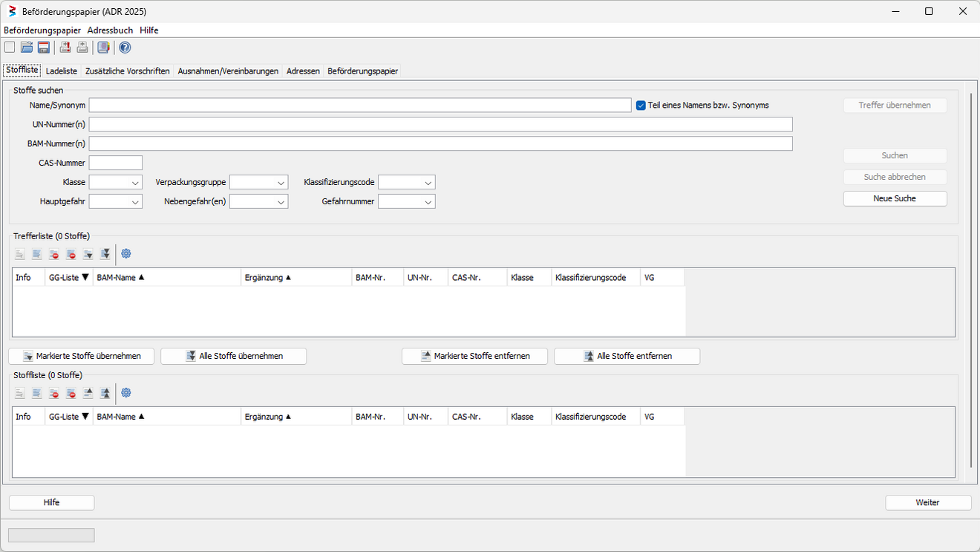Image resolution: width=980 pixels, height=552 pixels.
Task: Click UN-Nr. column header in Trefferliste
Action: (426, 278)
